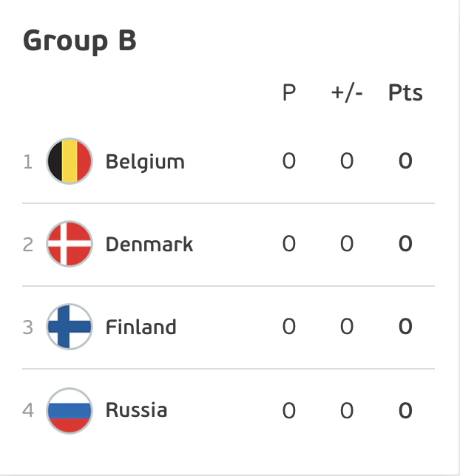This screenshot has width=460, height=476.
Task: Select Russia's points value
Action: coord(405,411)
